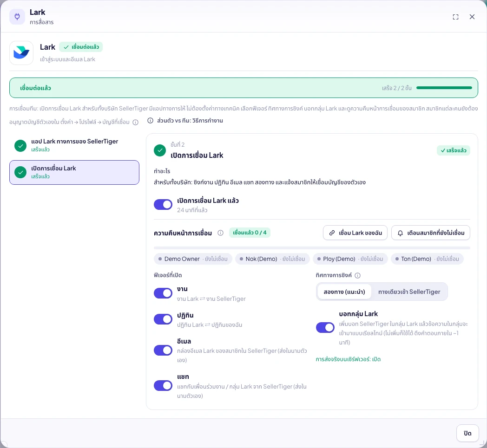Viewport: 487px width, 448px height.
Task: Click the 24 นาทีที่แล้ว timestamp
Action: pyautogui.click(x=192, y=210)
